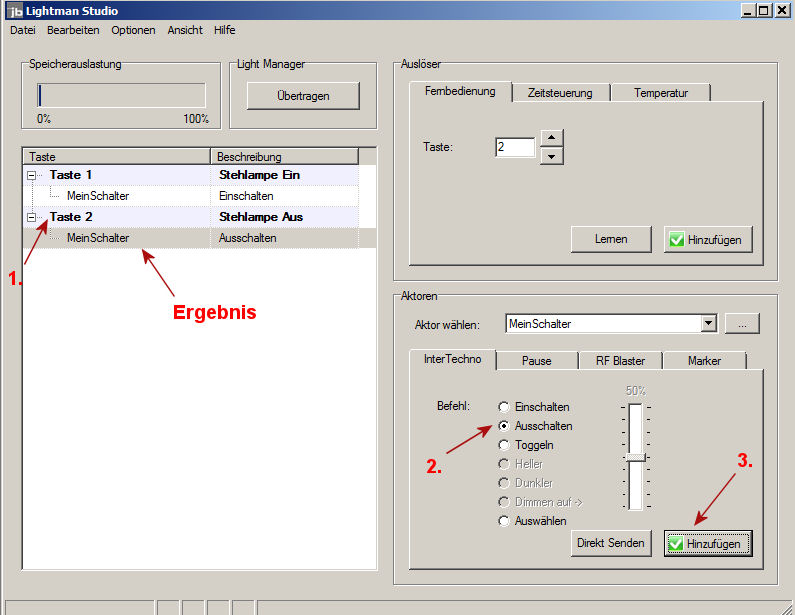Choose the Toggeln radio option
This screenshot has width=795, height=615.
[x=504, y=445]
